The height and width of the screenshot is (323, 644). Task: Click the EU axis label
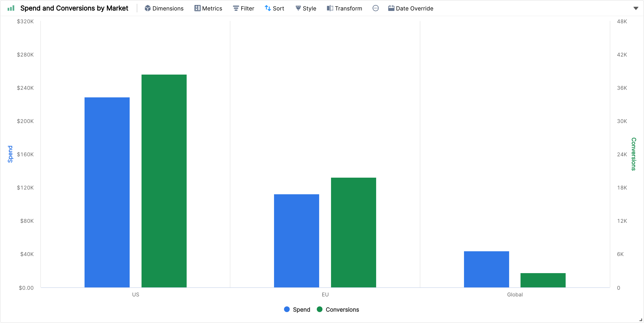pos(325,294)
